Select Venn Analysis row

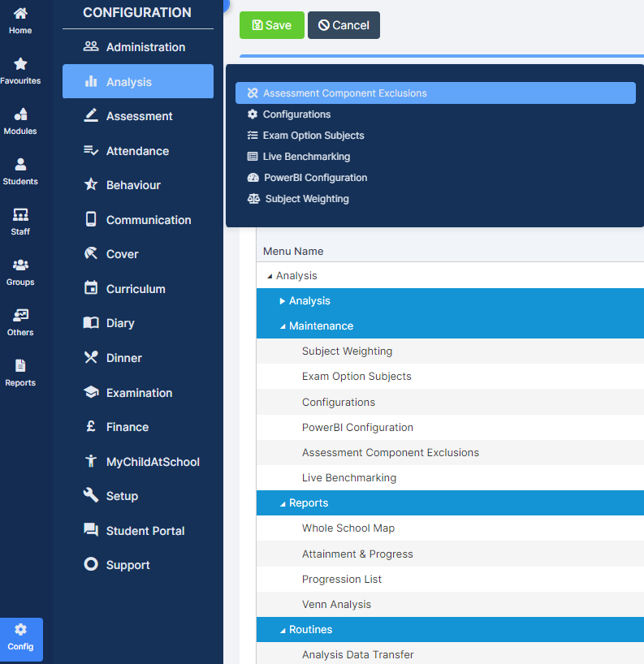(450, 604)
